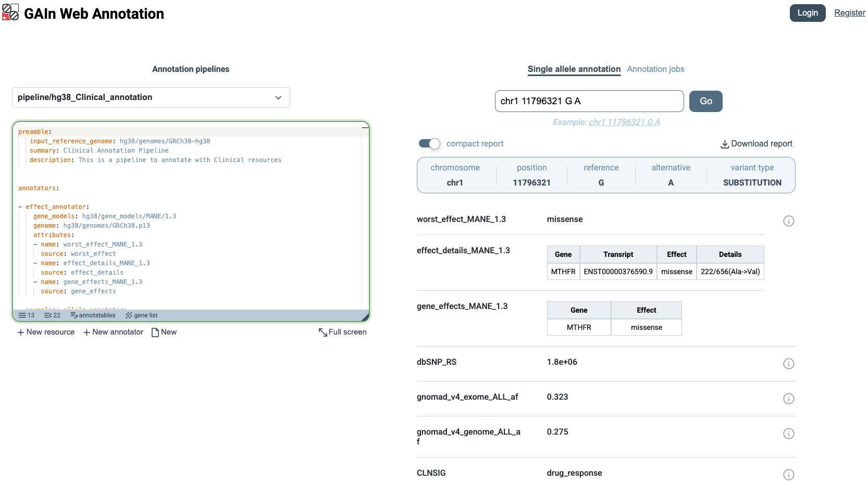Image resolution: width=868 pixels, height=481 pixels.
Task: Select the ENST00000376590.9 transcript cell
Action: point(618,272)
